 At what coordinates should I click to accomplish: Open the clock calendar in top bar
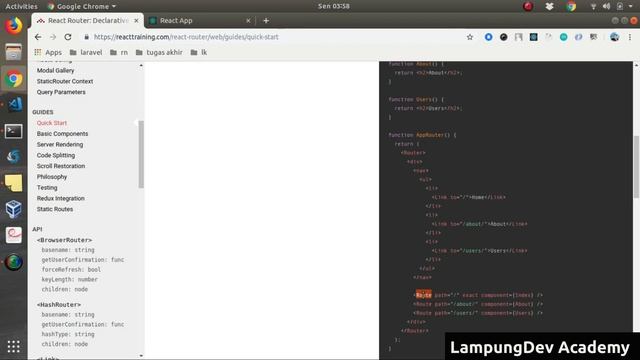(333, 6)
